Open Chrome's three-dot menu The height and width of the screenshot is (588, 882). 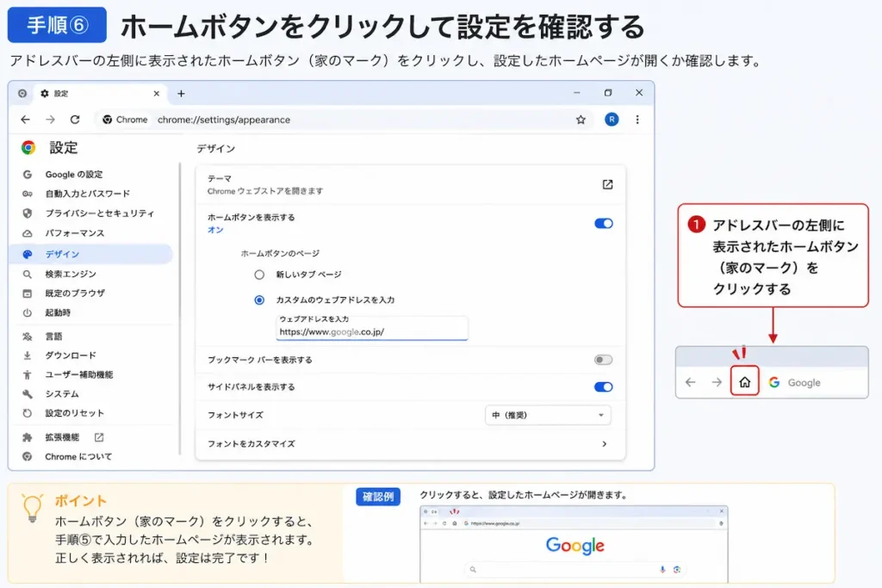(x=637, y=120)
